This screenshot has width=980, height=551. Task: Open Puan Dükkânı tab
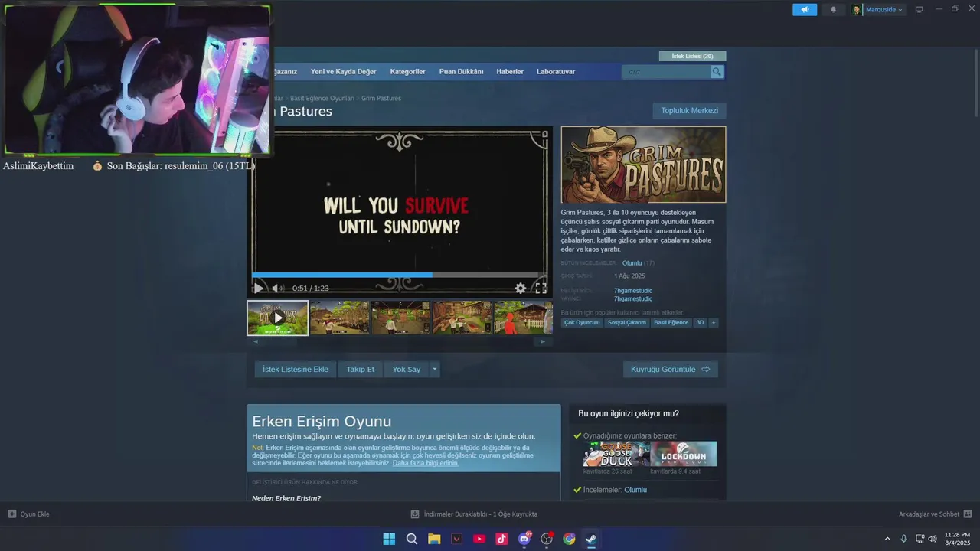click(461, 72)
